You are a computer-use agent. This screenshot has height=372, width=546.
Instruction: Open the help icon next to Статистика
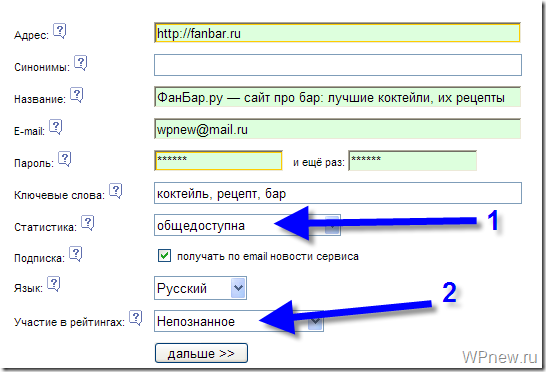point(88,223)
